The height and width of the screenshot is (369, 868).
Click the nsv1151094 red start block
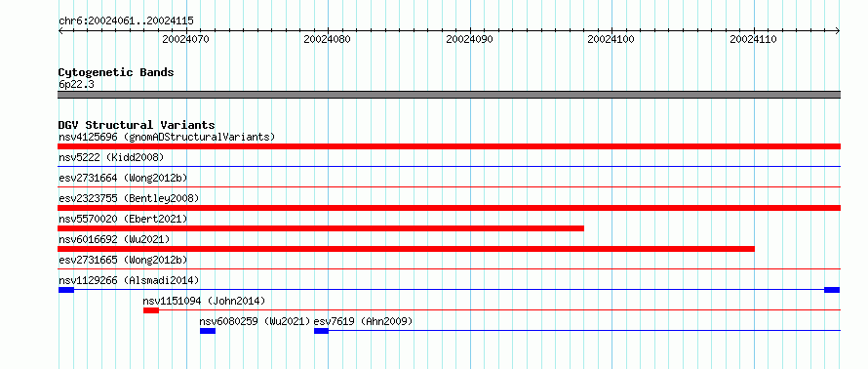[151, 310]
